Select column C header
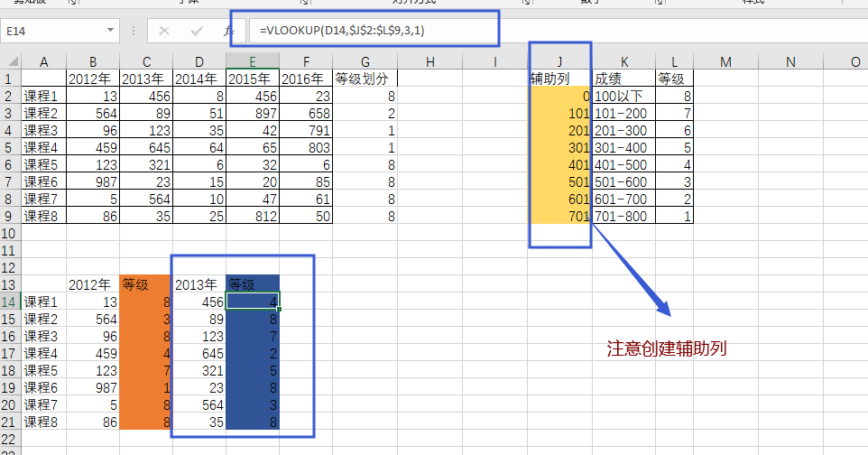The image size is (868, 455). point(146,61)
